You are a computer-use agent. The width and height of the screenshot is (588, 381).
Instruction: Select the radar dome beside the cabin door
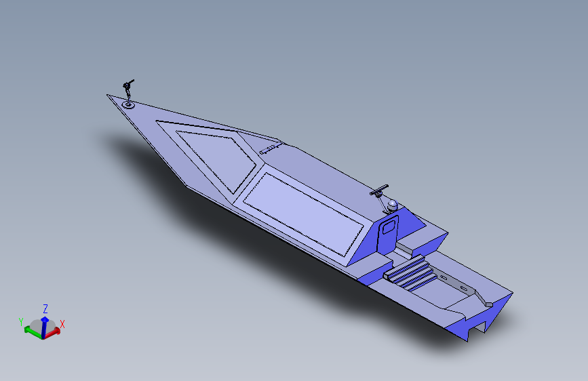(x=392, y=205)
